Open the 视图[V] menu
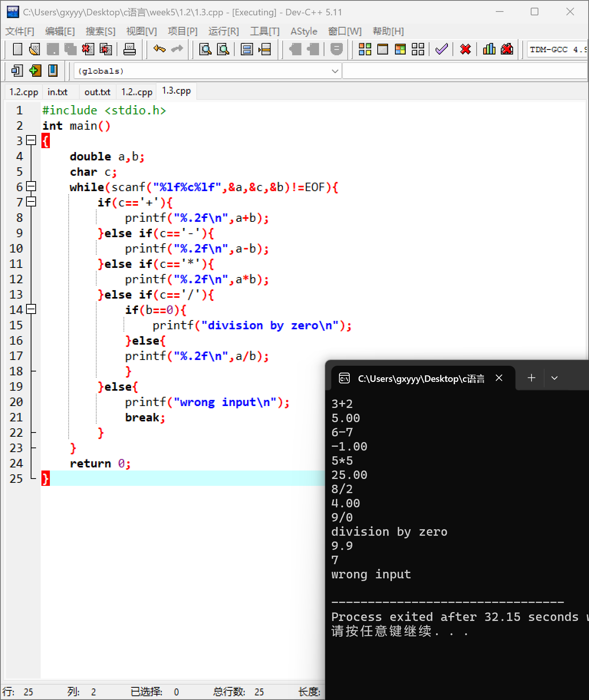 click(x=141, y=31)
